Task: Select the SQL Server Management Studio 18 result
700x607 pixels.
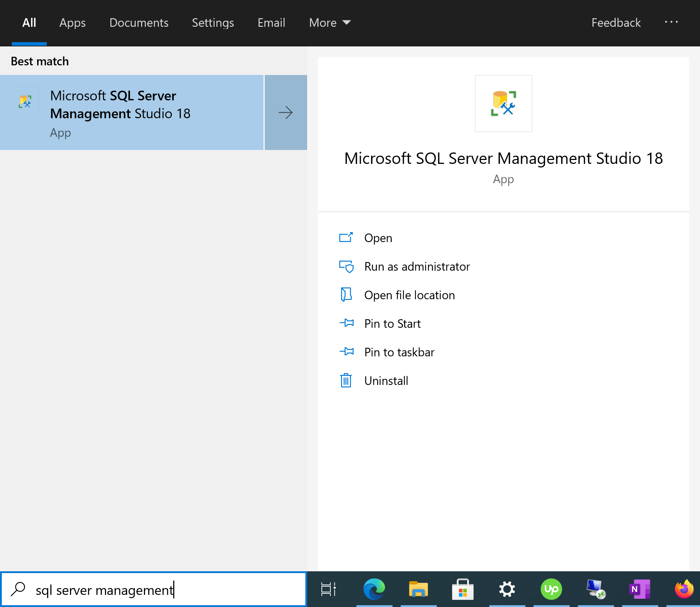Action: [132, 112]
